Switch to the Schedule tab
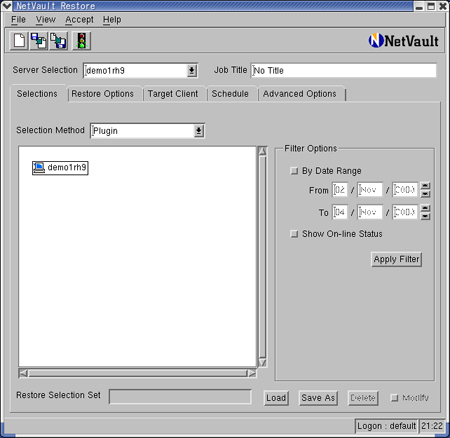The image size is (450, 438). 230,94
